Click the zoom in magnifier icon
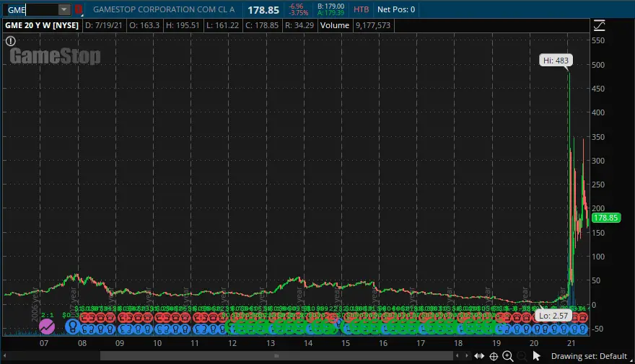Viewport: 635px width, 364px height. 508,356
